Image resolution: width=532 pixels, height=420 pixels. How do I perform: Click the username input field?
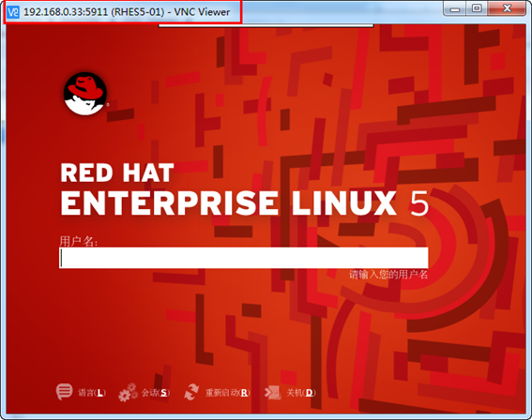(x=244, y=258)
